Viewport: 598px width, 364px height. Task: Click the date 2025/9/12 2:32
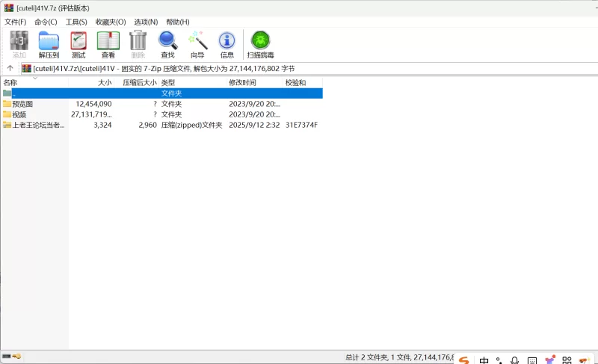(254, 125)
